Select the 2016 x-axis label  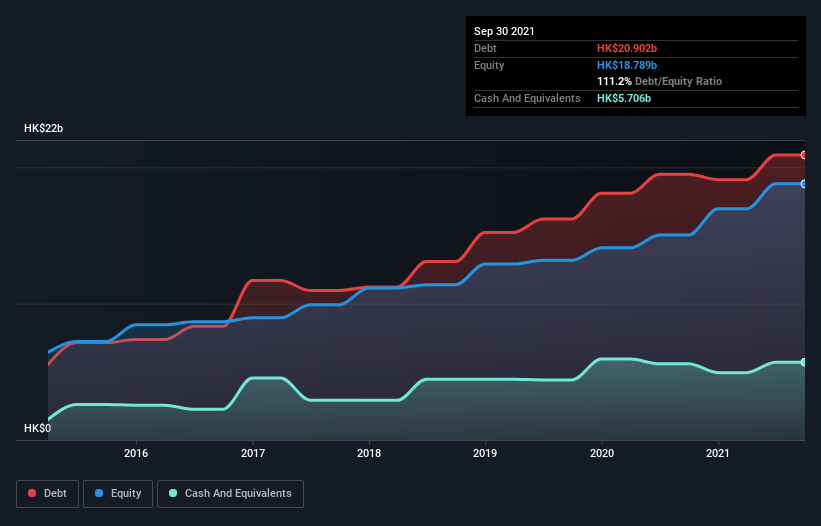(x=136, y=453)
